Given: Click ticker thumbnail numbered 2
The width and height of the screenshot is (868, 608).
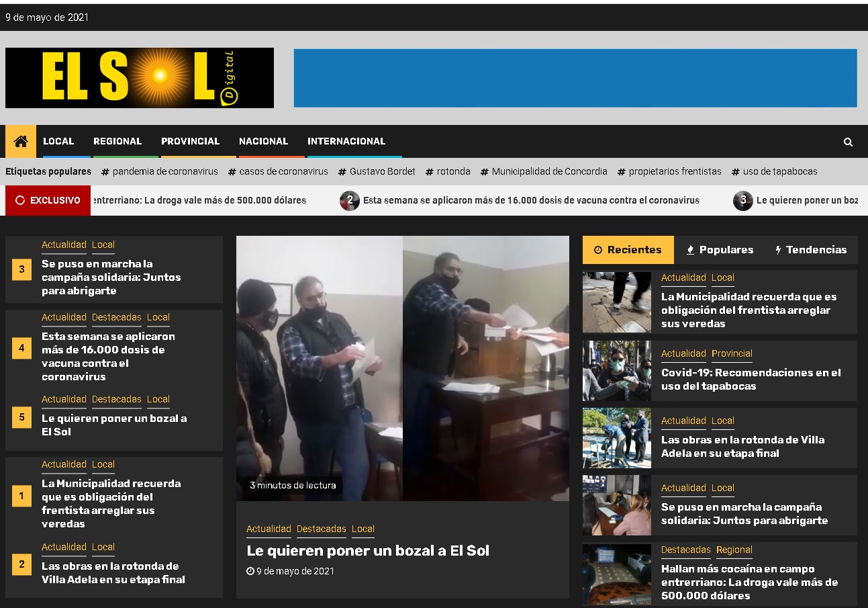Looking at the screenshot, I should point(349,200).
